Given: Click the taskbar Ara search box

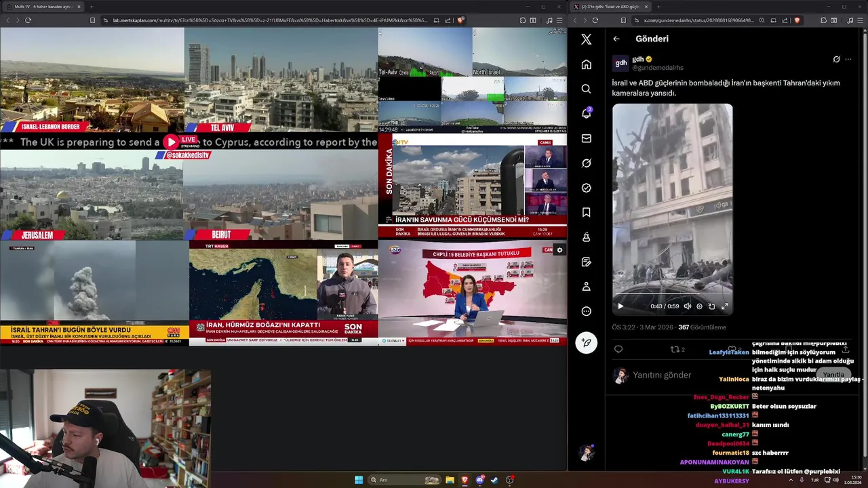Looking at the screenshot, I should click(x=405, y=480).
